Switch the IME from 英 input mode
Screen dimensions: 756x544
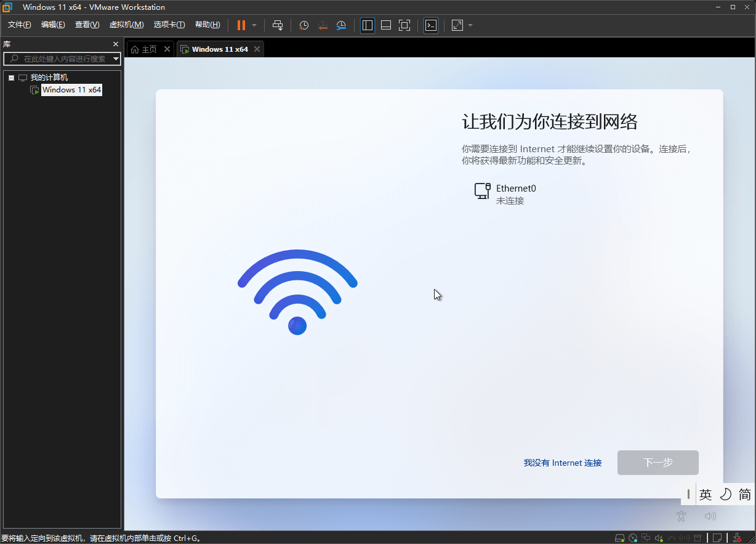click(x=706, y=494)
